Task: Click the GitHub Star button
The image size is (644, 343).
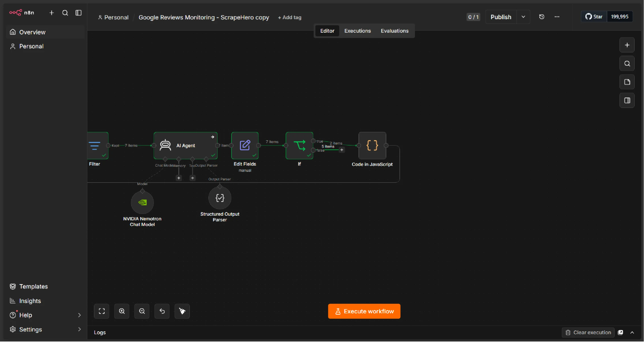Action: tap(594, 17)
